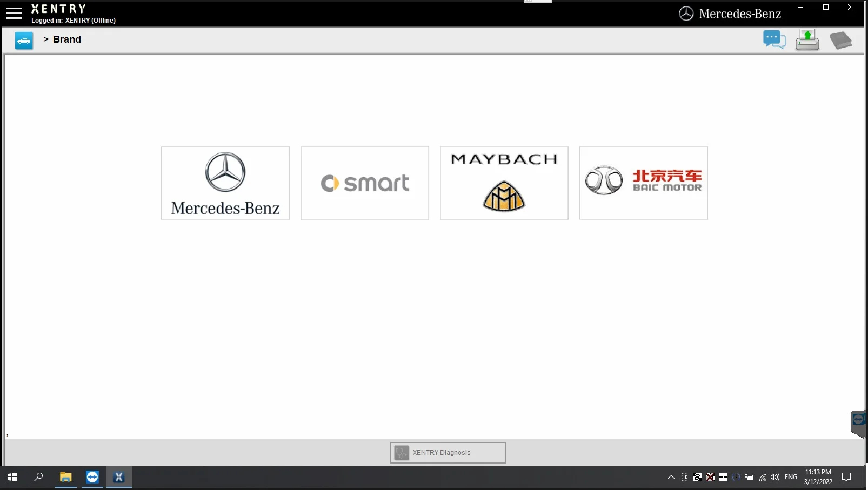Screen dimensions: 868x490
Task: Open the gray book documentation icon
Action: pos(841,41)
